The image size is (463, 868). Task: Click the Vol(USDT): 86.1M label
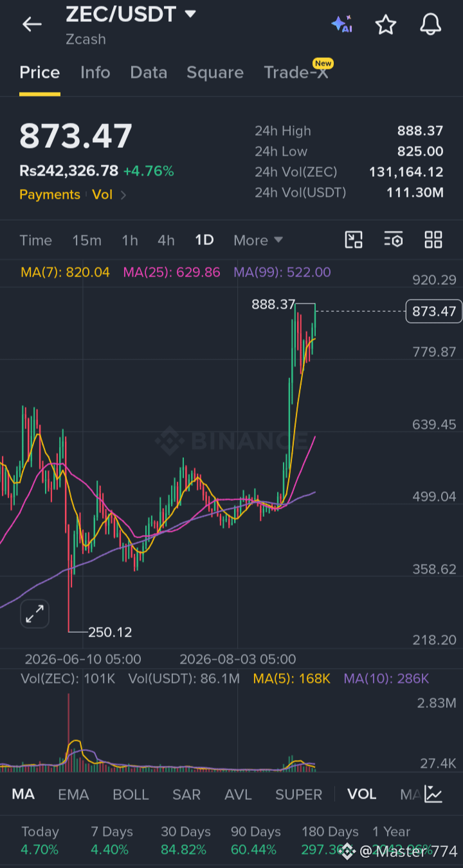[184, 678]
